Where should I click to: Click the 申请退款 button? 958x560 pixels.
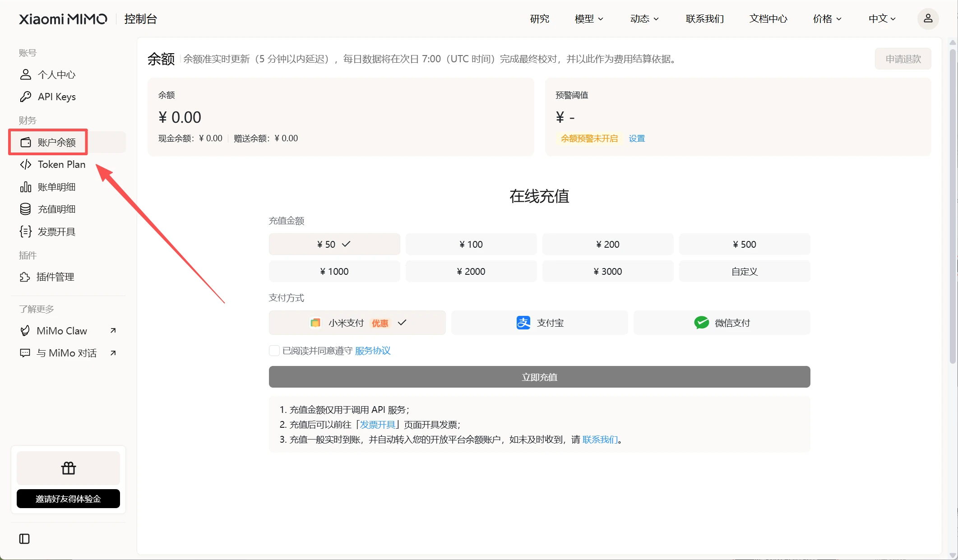tap(903, 59)
